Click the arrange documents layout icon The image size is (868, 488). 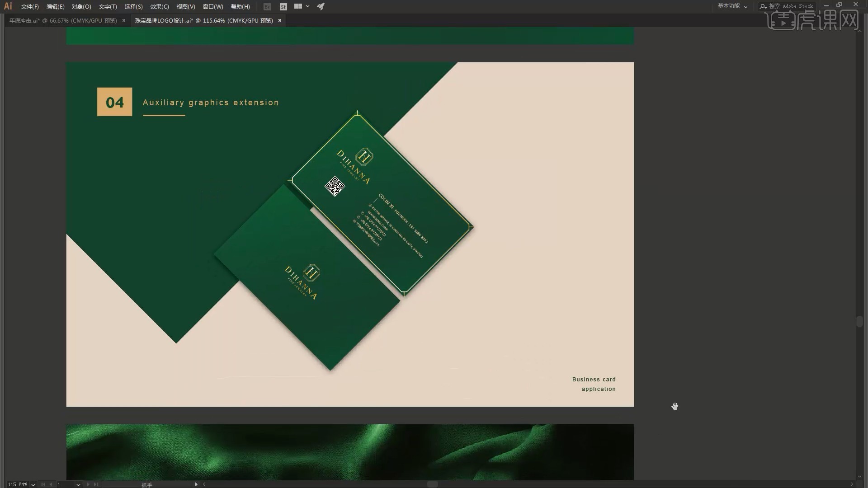298,6
